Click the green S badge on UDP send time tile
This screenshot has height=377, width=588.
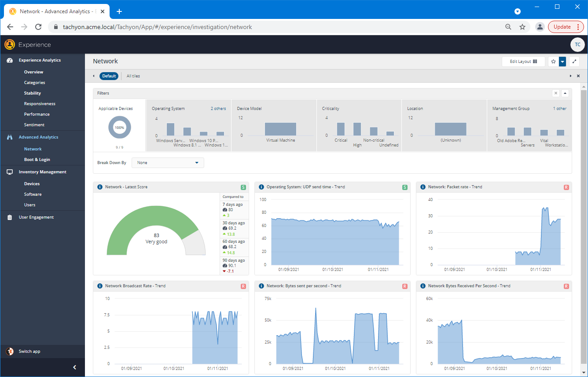click(405, 187)
